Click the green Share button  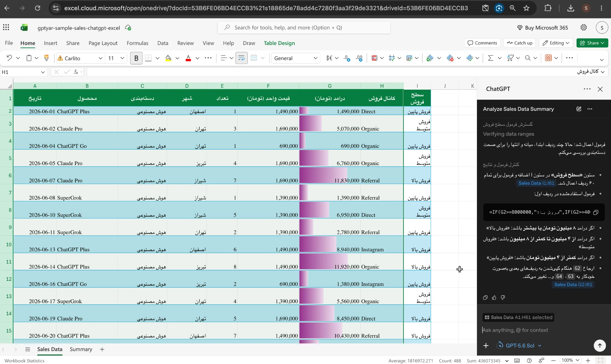coord(592,43)
